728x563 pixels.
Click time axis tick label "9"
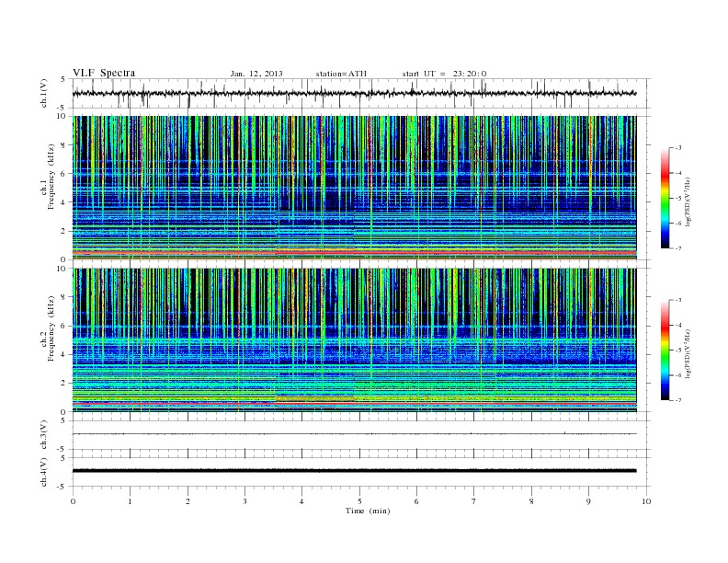point(588,501)
